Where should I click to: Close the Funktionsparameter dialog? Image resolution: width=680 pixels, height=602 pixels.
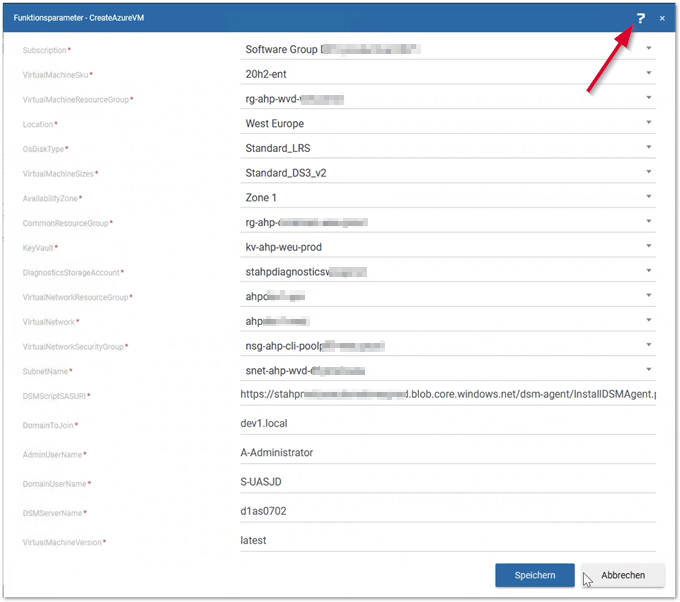(662, 18)
